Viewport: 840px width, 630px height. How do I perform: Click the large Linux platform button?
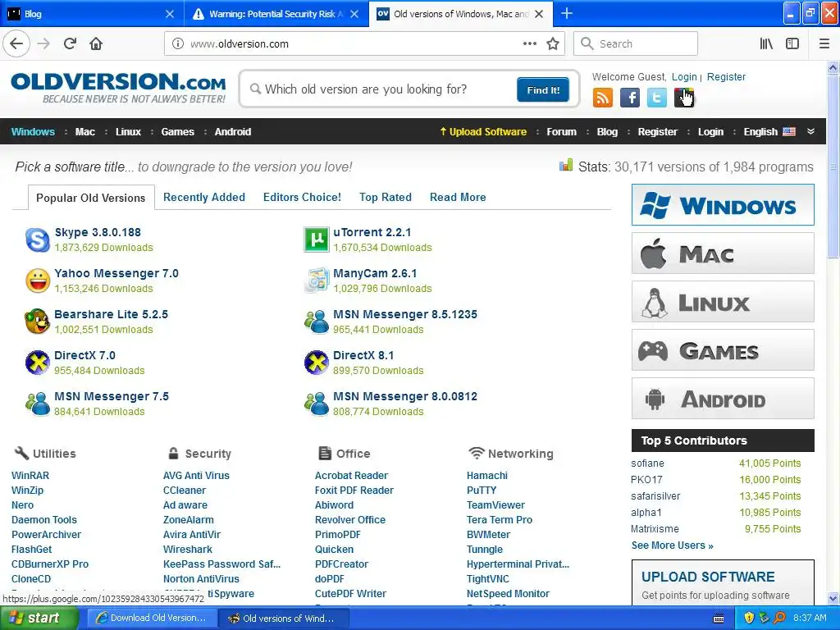point(723,302)
